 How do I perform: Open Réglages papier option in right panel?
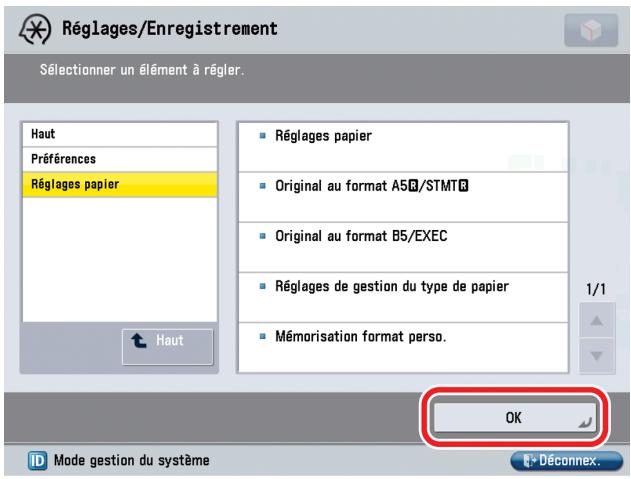click(x=403, y=147)
